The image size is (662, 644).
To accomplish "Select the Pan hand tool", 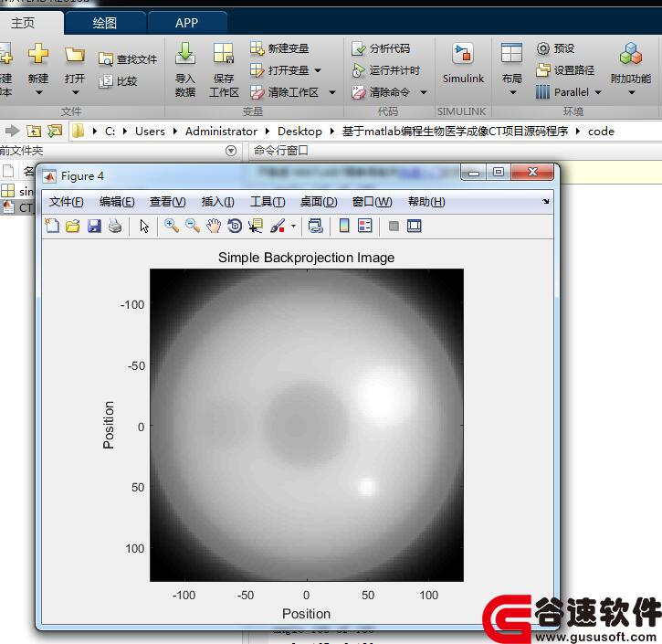I will (x=214, y=226).
